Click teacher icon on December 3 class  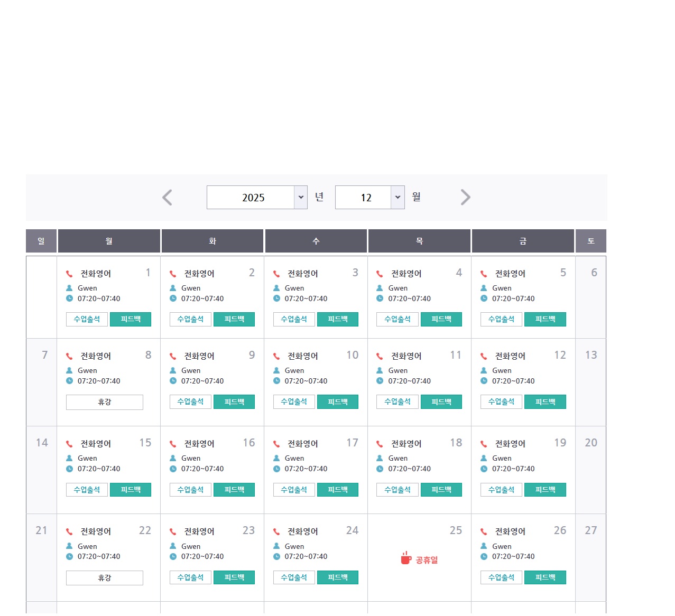pos(276,288)
